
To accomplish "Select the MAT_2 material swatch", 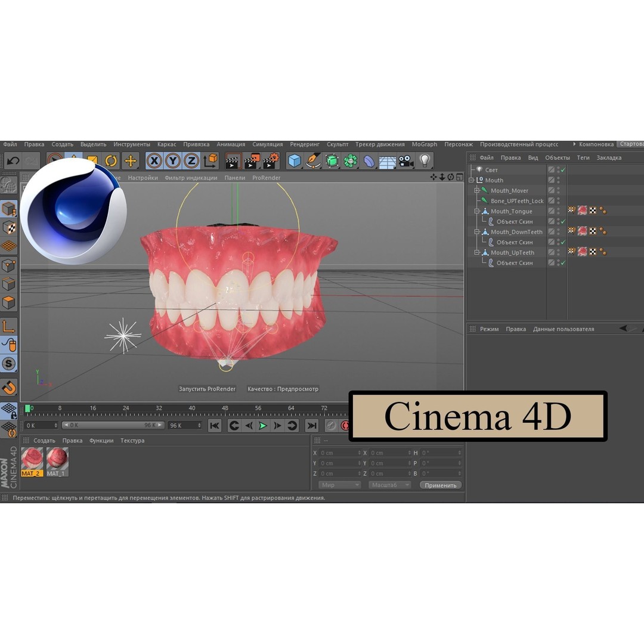I will (x=32, y=462).
